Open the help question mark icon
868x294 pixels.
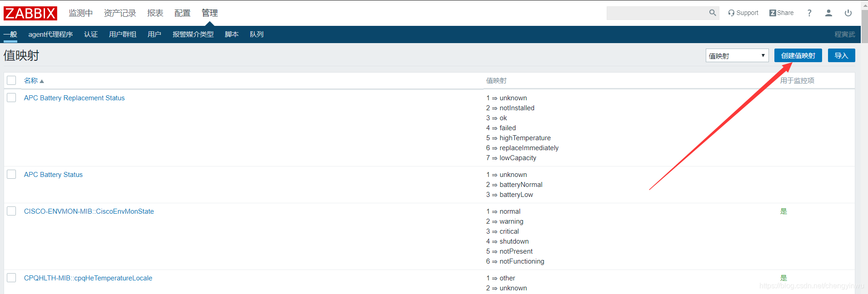(x=809, y=13)
